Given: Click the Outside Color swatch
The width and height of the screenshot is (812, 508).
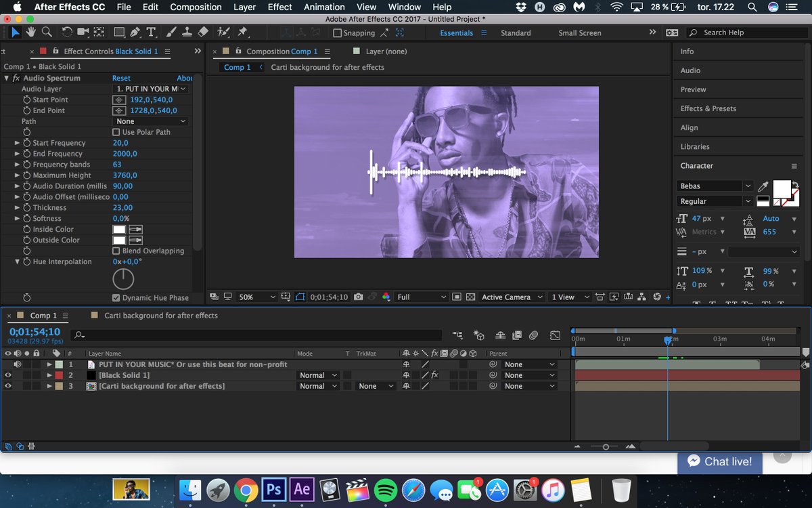Looking at the screenshot, I should (119, 240).
